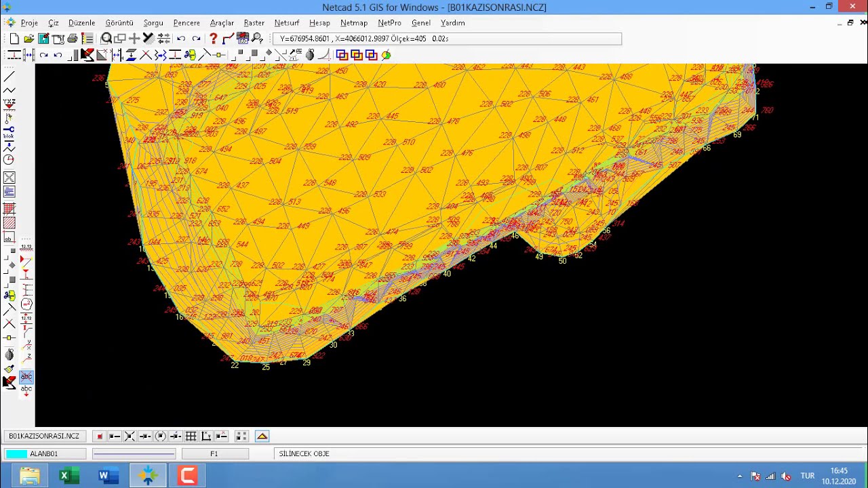The height and width of the screenshot is (488, 868).
Task: Open File Explorer from taskbar
Action: point(29,476)
